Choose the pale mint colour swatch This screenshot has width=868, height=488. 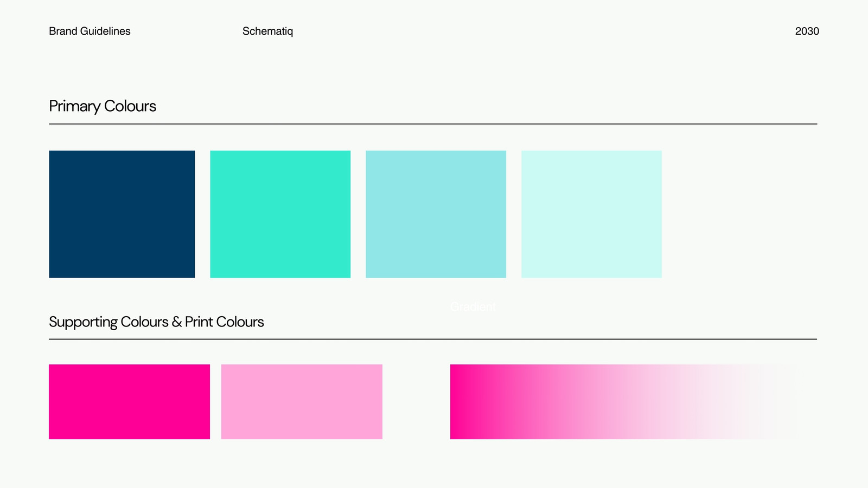591,214
